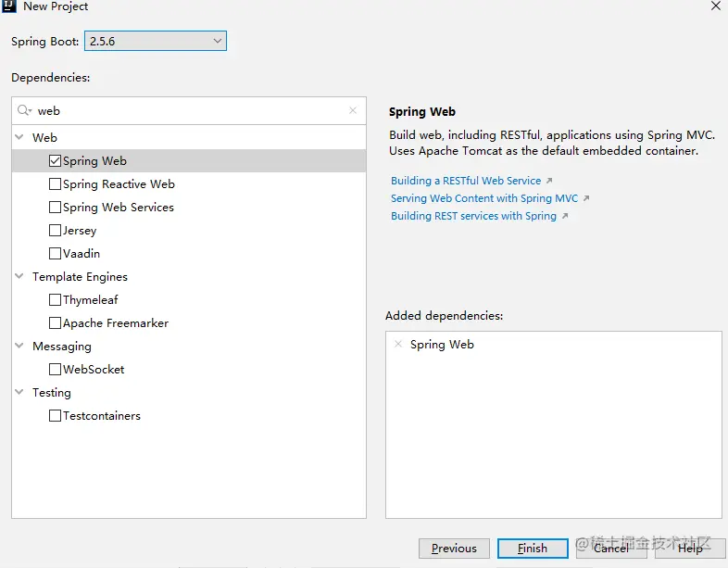Select the Testing category label
This screenshot has height=568, width=728.
[x=52, y=393]
